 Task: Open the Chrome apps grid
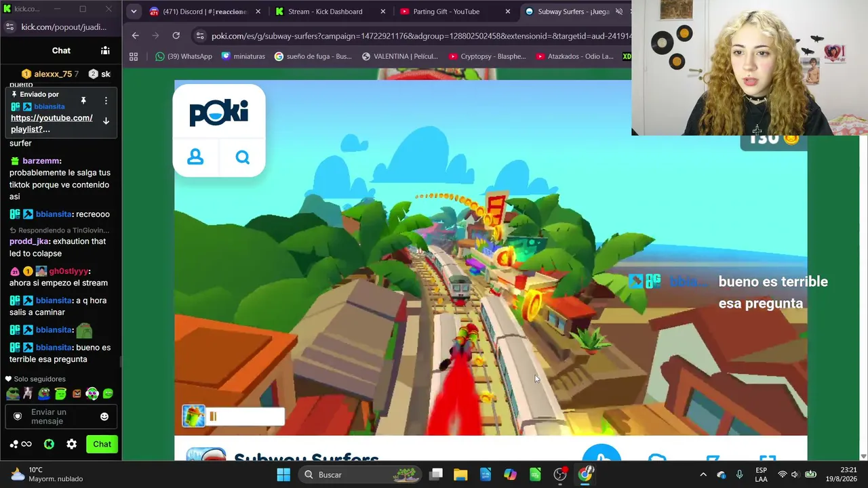(134, 56)
